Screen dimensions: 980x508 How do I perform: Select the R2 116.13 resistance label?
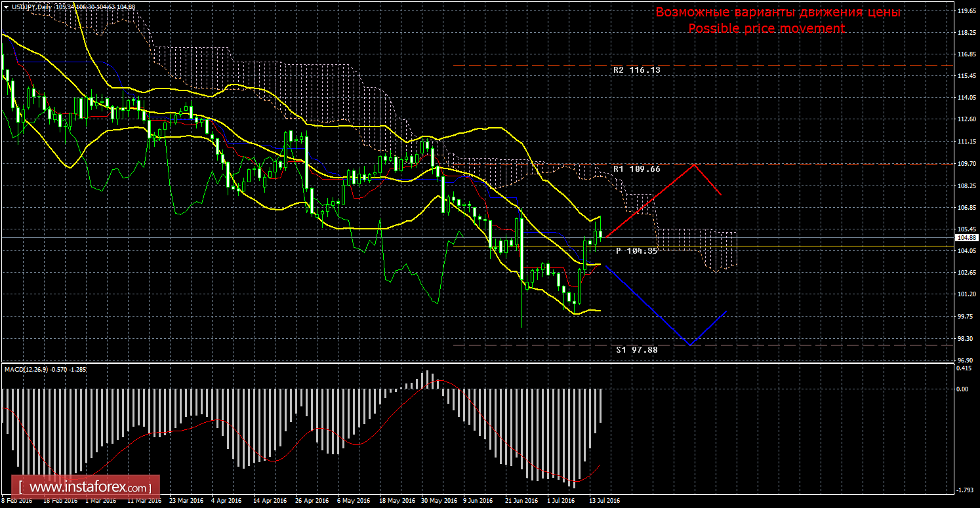point(636,69)
